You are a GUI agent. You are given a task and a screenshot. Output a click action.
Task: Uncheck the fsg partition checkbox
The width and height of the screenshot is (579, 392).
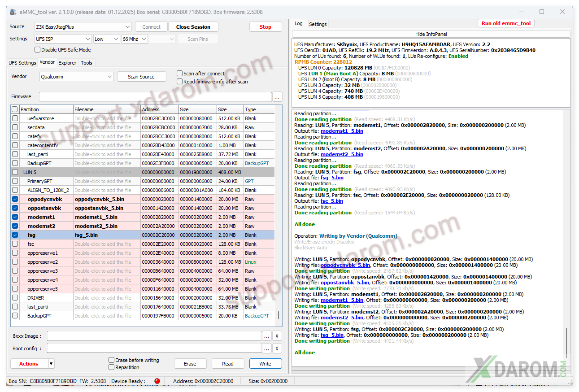click(x=15, y=235)
